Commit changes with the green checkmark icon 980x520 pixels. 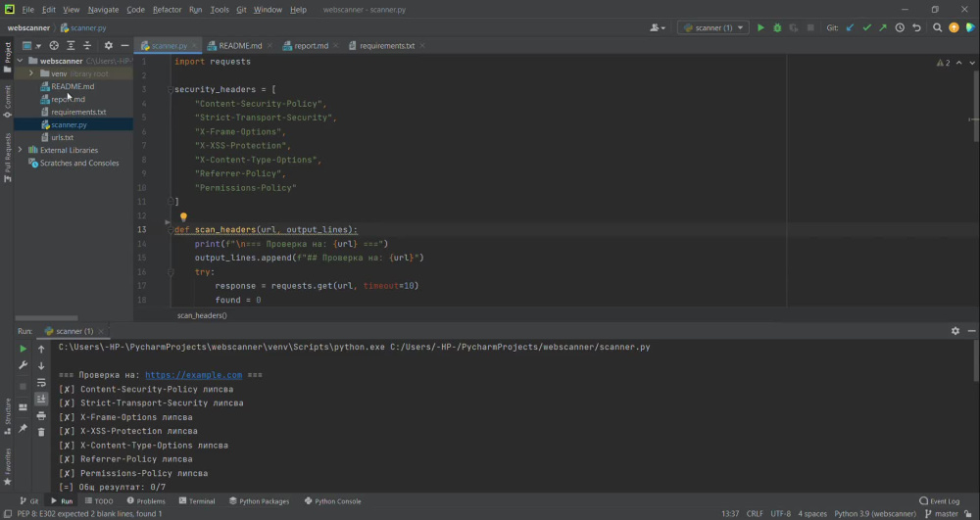(866, 27)
